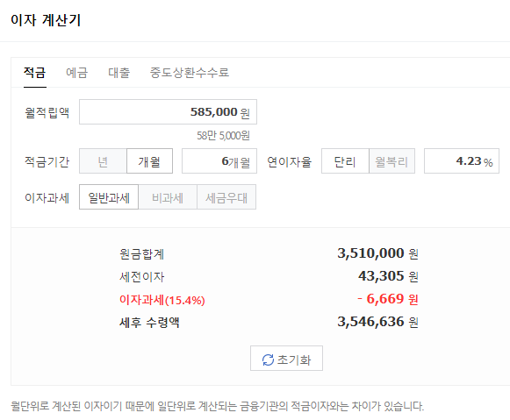
Task: Click the 세후 수령액 label
Action: (x=149, y=322)
